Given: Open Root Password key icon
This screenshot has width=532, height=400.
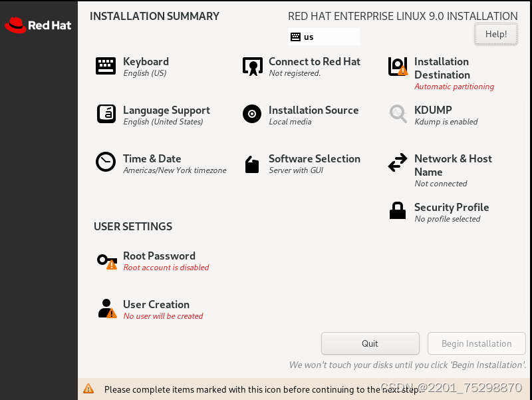Looking at the screenshot, I should (107, 262).
